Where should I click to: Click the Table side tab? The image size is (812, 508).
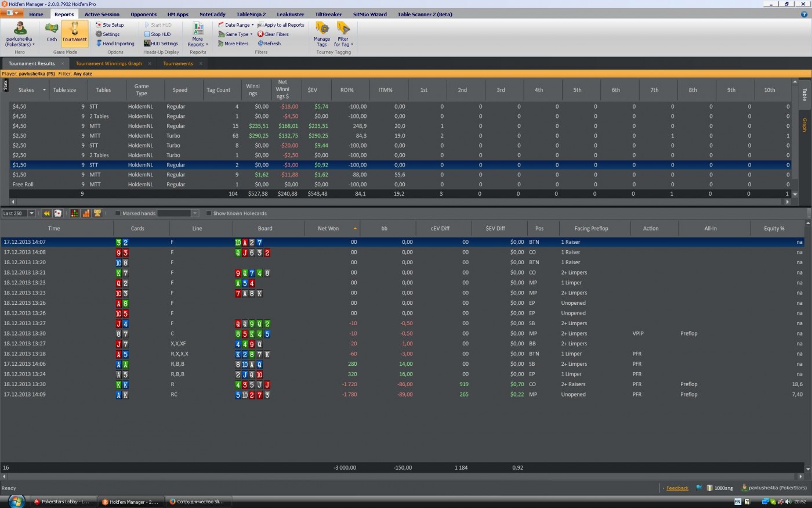pos(804,95)
